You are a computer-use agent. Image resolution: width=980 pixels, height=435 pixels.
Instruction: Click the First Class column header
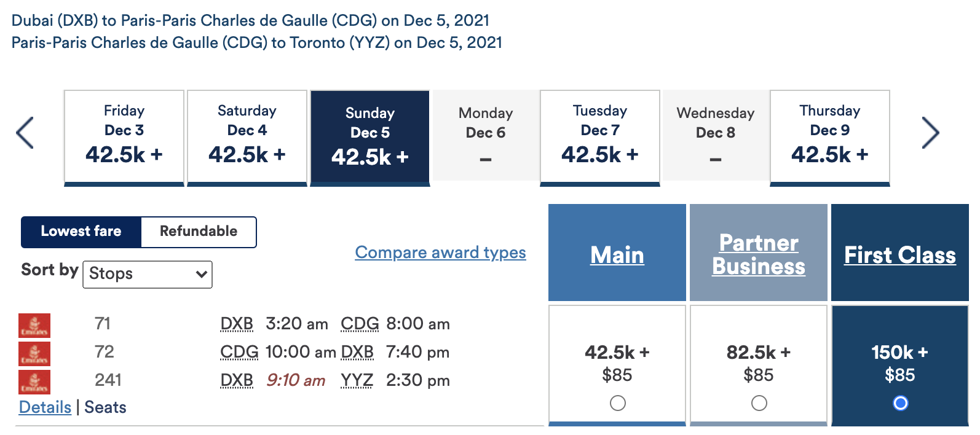(900, 255)
